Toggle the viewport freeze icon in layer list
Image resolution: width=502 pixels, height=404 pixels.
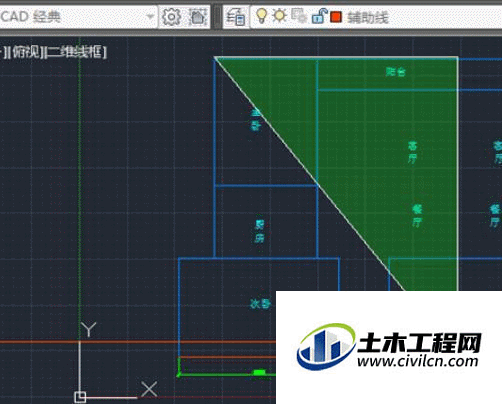tap(299, 16)
